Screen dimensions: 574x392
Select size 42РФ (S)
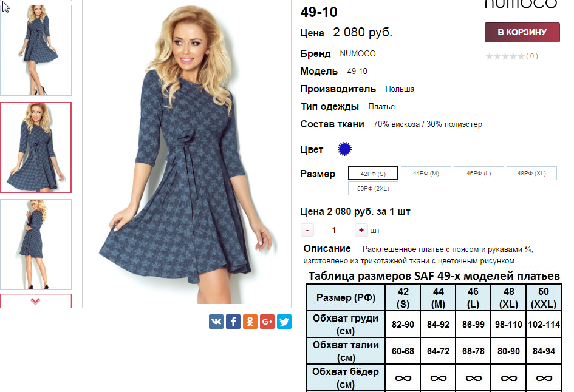(x=373, y=174)
